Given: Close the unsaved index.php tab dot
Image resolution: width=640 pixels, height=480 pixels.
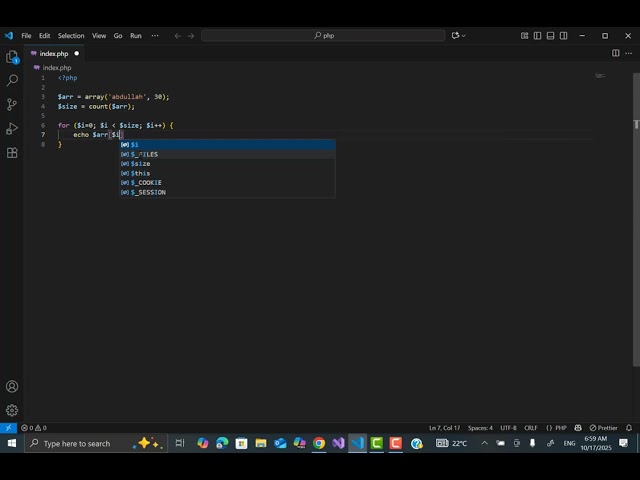Looking at the screenshot, I should (77, 53).
